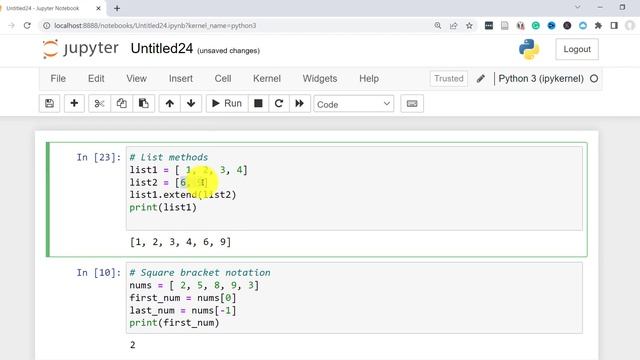The image size is (640, 360).
Task: Click the browser forward arrow
Action: point(11,26)
